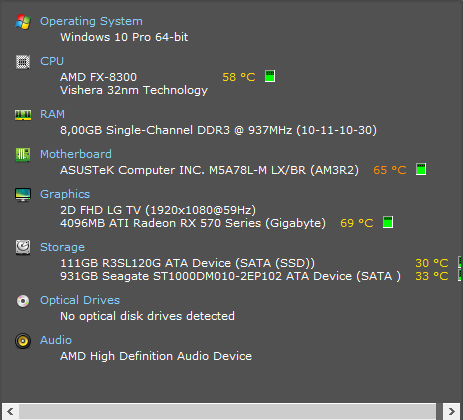Image resolution: width=463 pixels, height=420 pixels.
Task: Open the Motherboard section link
Action: (x=76, y=154)
